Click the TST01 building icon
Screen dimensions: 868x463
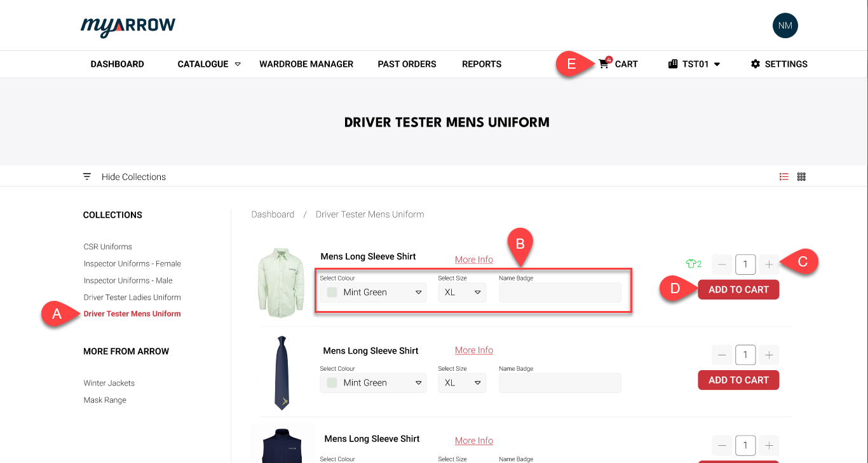pyautogui.click(x=673, y=64)
